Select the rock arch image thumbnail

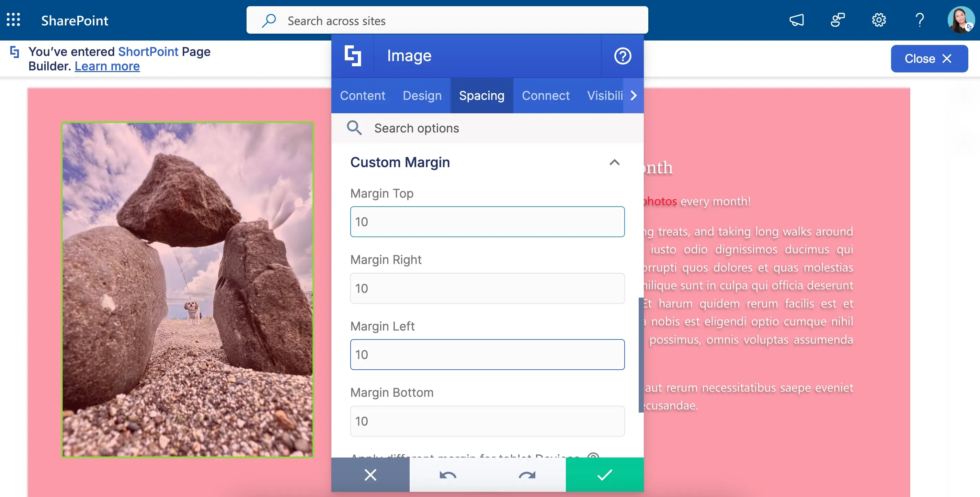click(187, 289)
